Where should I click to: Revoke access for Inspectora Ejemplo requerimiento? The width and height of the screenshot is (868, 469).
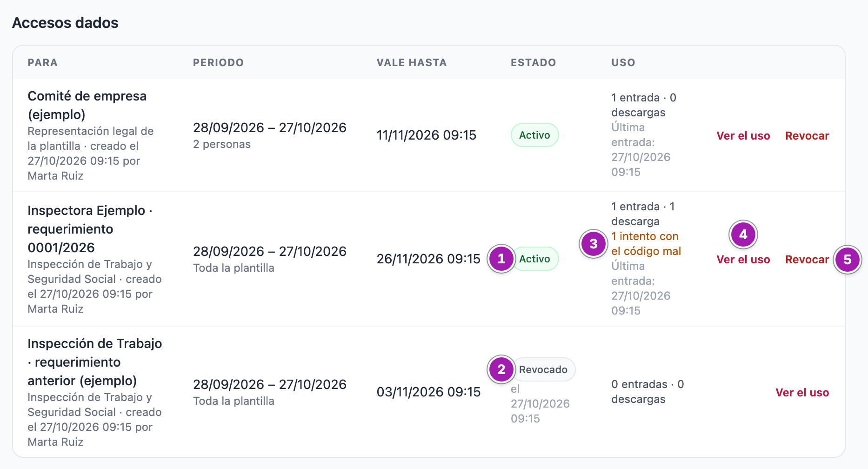(807, 260)
